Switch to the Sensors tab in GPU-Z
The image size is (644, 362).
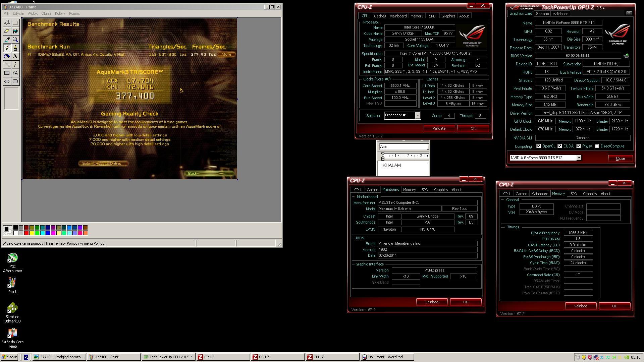point(542,14)
